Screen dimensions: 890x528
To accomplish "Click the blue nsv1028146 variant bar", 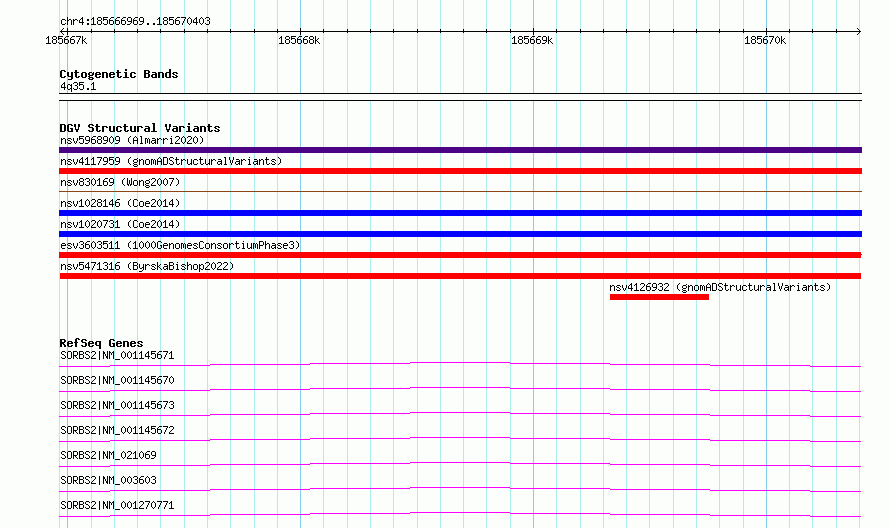I will coord(460,213).
